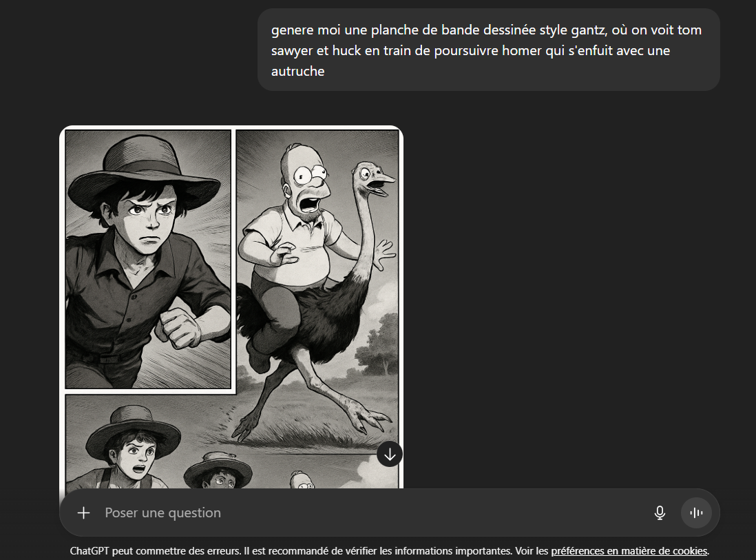The width and height of the screenshot is (756, 560).
Task: Open the top-left panel of boy in hat
Action: (149, 259)
